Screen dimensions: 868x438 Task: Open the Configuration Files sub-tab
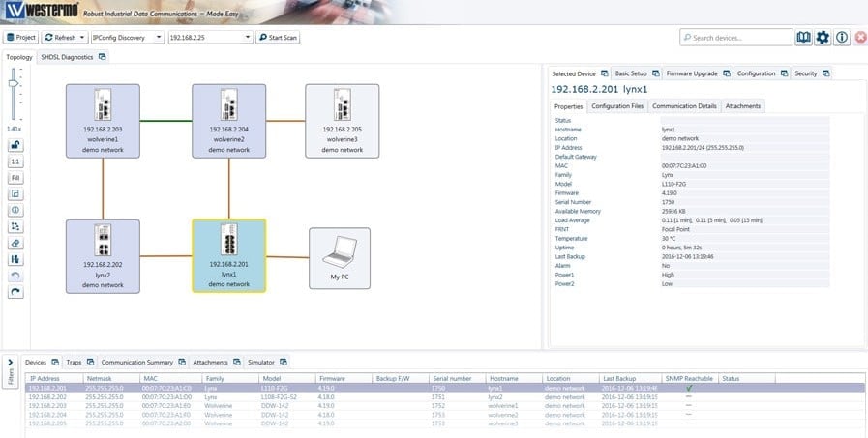click(617, 106)
